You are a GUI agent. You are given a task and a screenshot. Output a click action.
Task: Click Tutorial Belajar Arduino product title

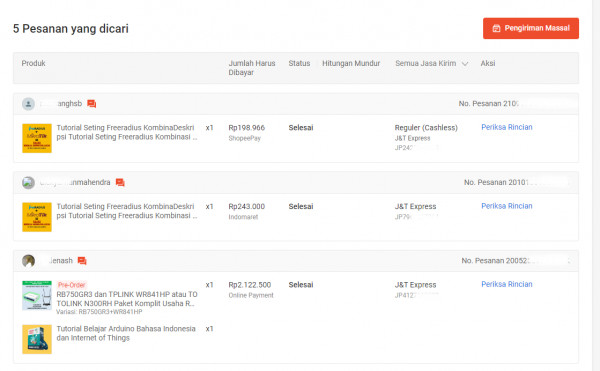click(x=126, y=334)
